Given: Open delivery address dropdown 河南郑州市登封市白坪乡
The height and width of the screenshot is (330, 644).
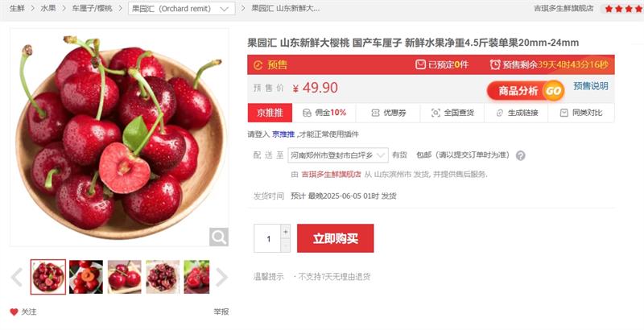Looking at the screenshot, I should pyautogui.click(x=337, y=155).
